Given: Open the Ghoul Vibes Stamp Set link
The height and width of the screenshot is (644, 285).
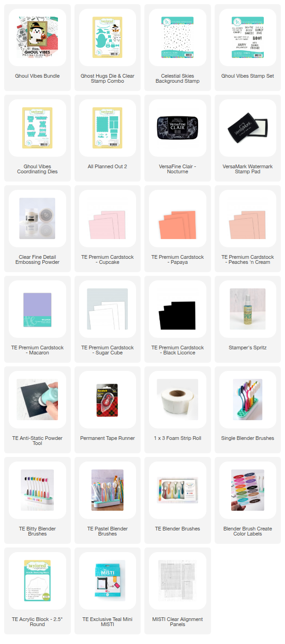Looking at the screenshot, I should [248, 76].
